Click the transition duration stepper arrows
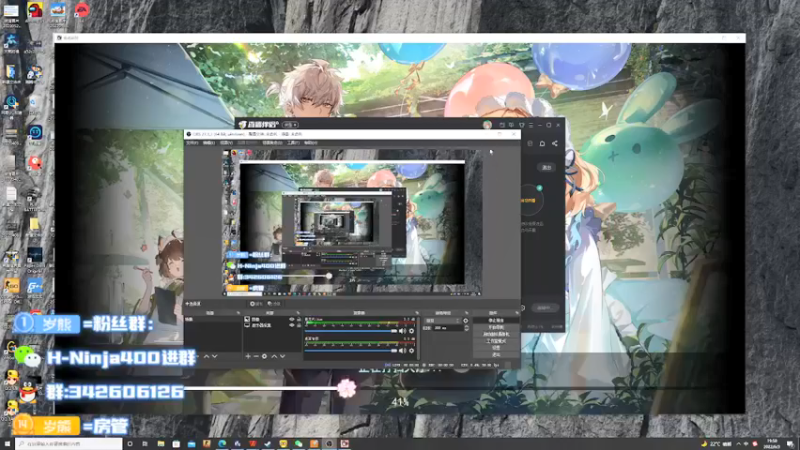 tap(467, 328)
